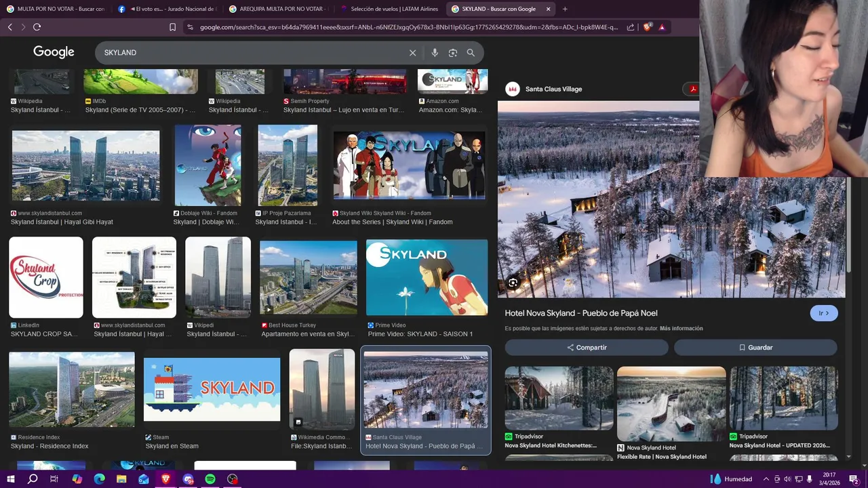Click the Guardar button
868x488 pixels.
pyautogui.click(x=755, y=347)
